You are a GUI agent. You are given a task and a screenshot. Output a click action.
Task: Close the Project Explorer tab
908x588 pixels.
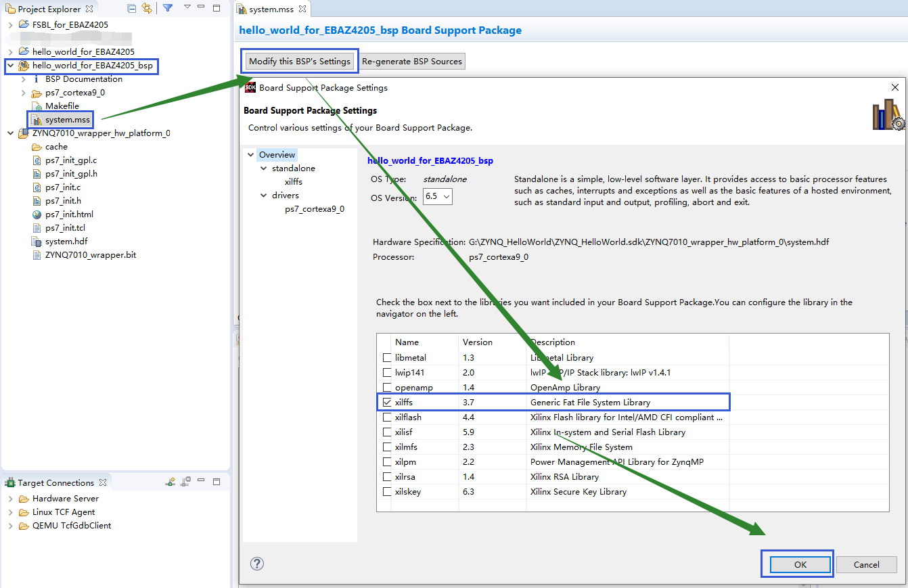click(x=89, y=9)
